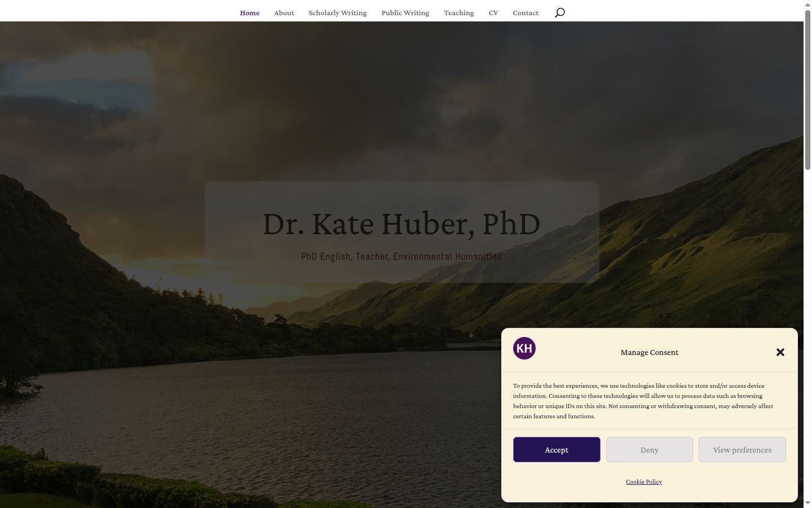
Task: Close the Manage Consent dialog
Action: coord(780,352)
